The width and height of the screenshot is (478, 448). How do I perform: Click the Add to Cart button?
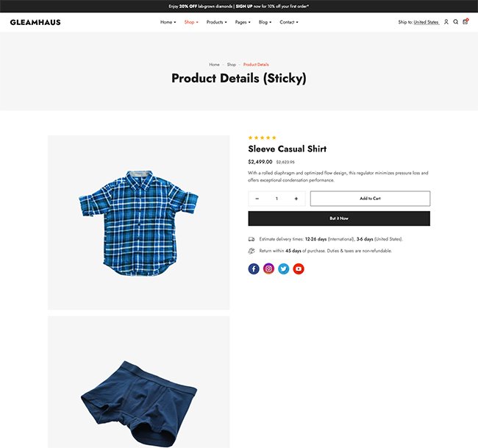(x=370, y=199)
